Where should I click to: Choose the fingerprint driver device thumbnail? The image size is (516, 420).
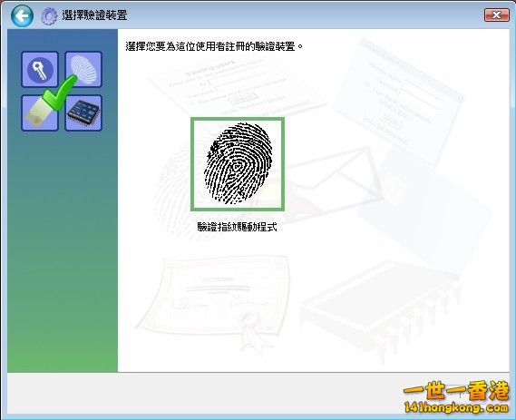[x=238, y=164]
